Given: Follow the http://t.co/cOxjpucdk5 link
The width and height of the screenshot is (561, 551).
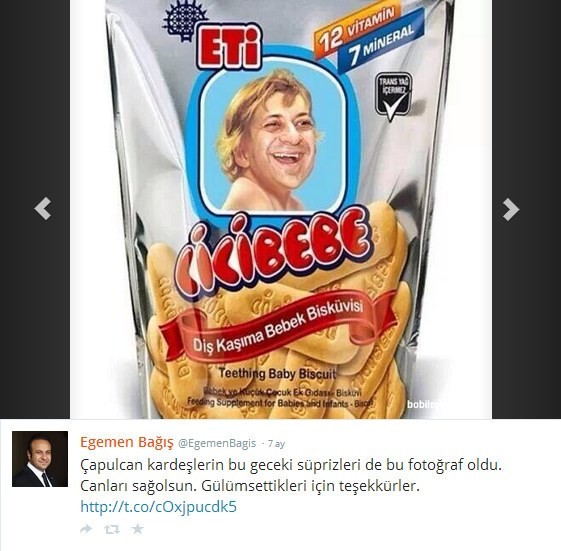Looking at the screenshot, I should (x=158, y=507).
